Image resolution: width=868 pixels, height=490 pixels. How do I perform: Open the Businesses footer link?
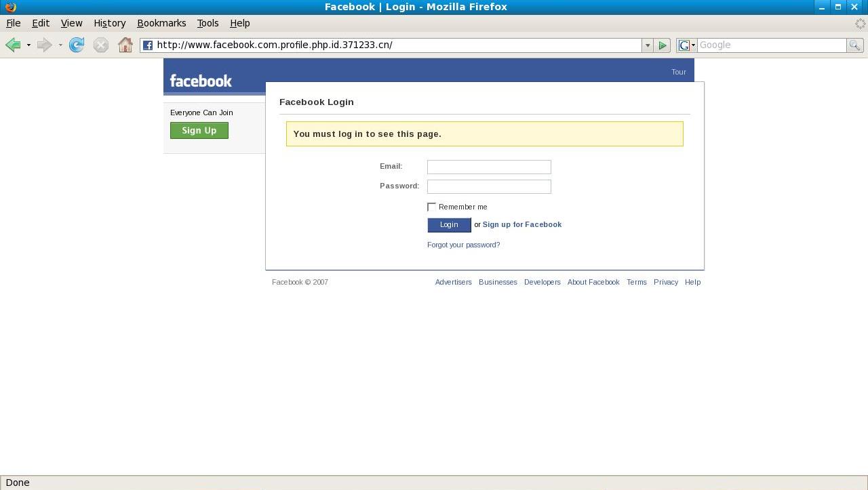click(498, 282)
